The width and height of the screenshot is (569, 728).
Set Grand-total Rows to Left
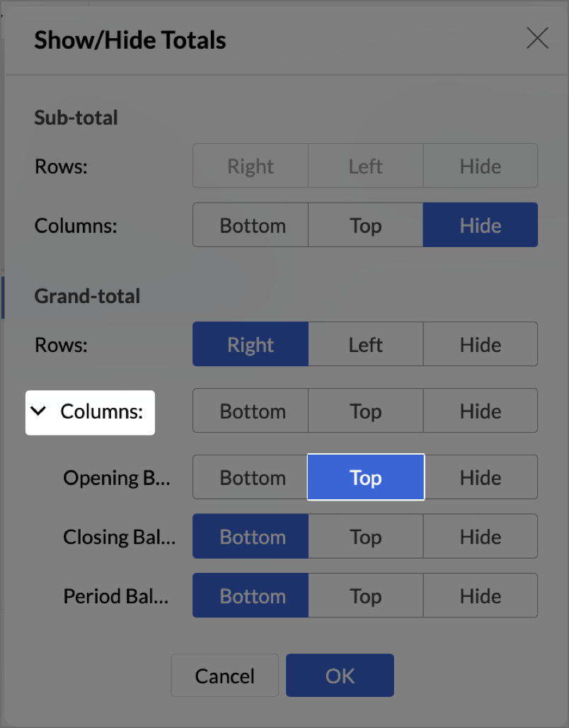click(x=365, y=345)
